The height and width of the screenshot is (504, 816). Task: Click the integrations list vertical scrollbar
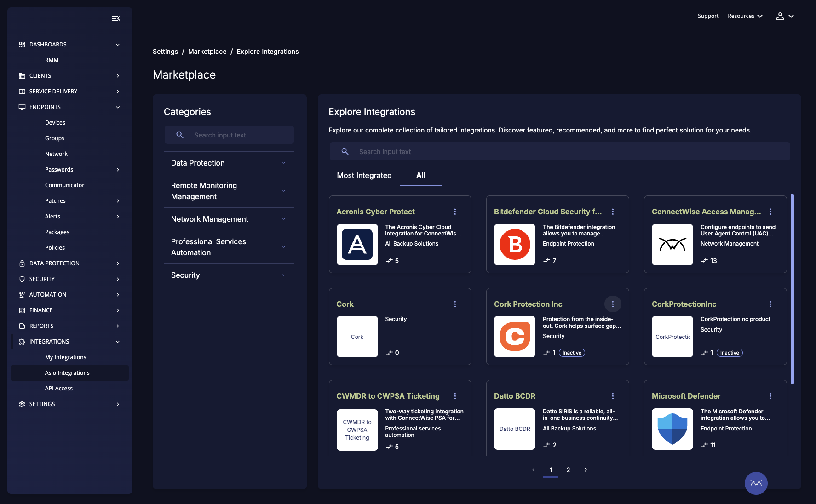(x=792, y=289)
